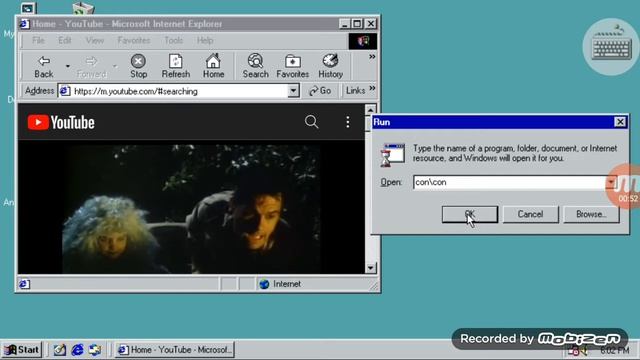Click the YouTube logo
The width and height of the screenshot is (640, 360).
tap(61, 122)
